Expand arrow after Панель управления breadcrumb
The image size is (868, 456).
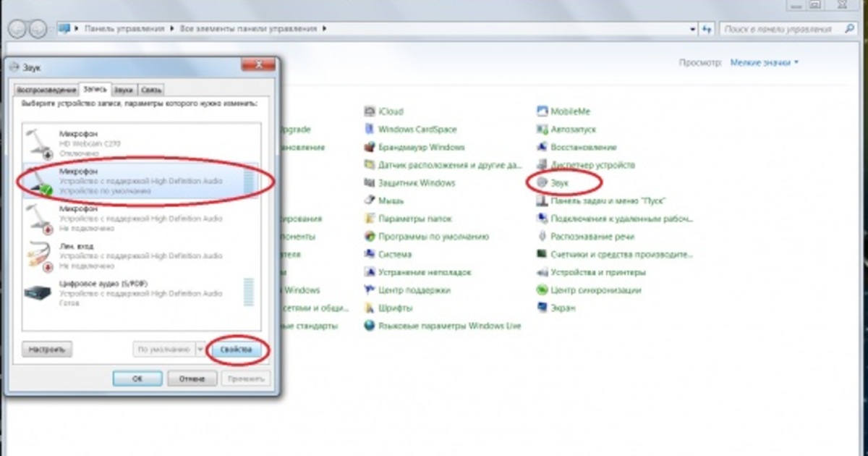pos(171,29)
